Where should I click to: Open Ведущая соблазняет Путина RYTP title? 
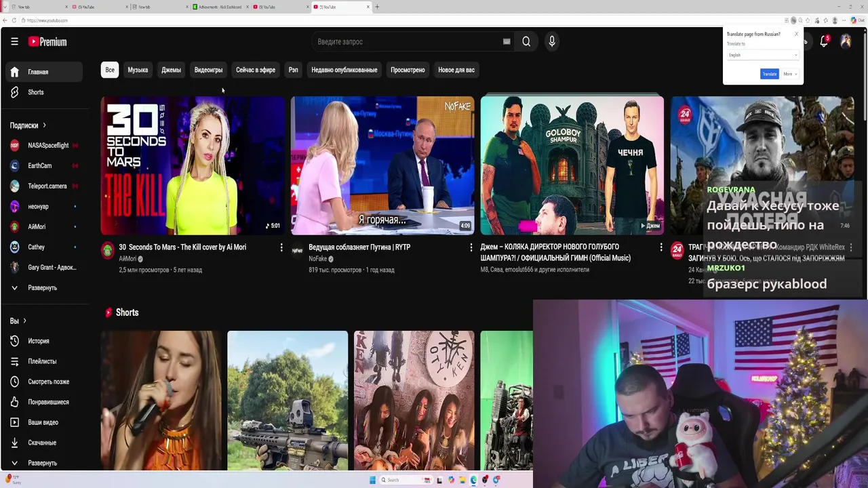(x=359, y=247)
